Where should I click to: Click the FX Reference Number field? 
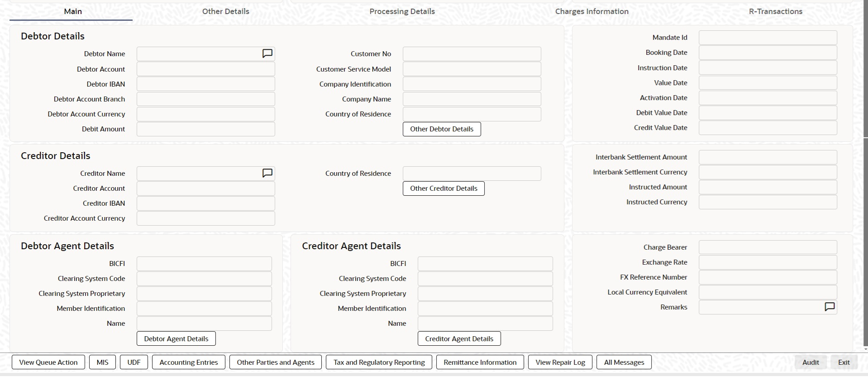point(768,277)
